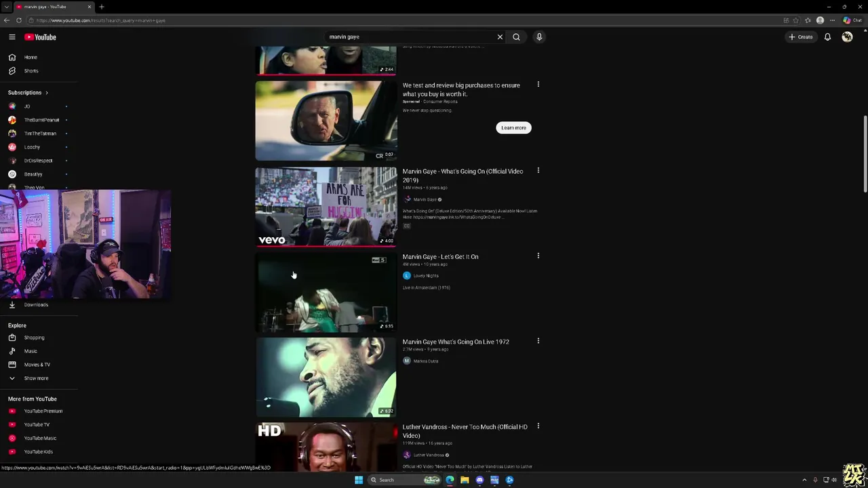868x488 pixels.
Task: Open the Lovely Nights channel
Action: (x=426, y=276)
